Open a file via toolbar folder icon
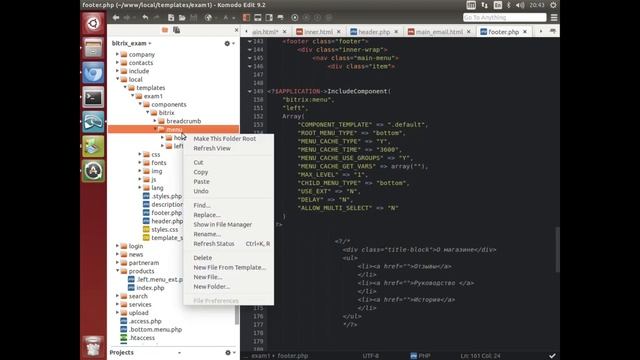Viewport: 640px width, 360px height. point(182,18)
